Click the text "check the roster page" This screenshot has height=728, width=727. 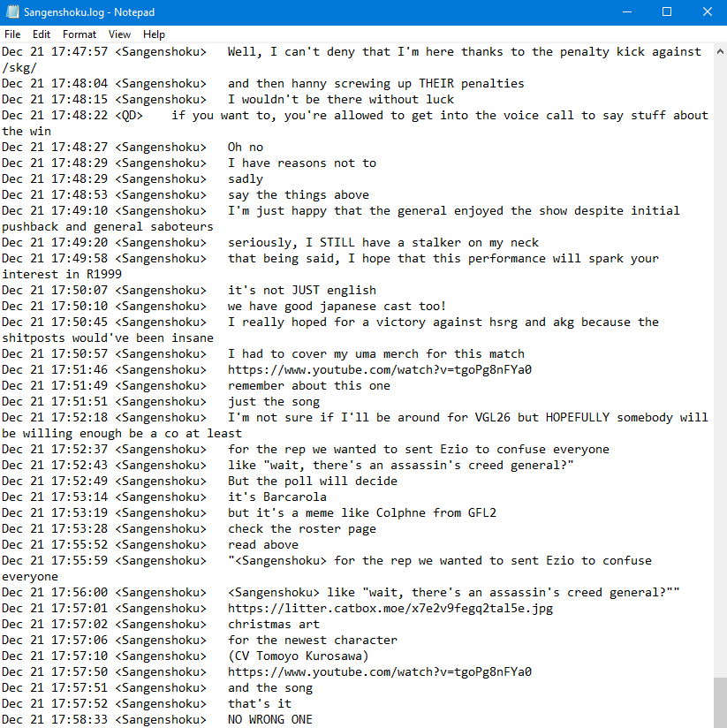click(302, 529)
